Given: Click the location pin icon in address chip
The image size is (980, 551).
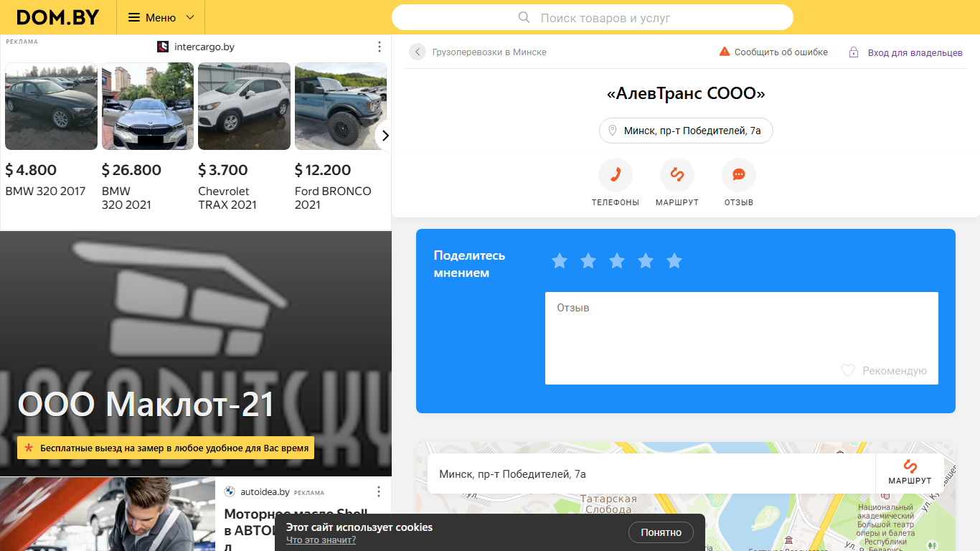Looking at the screenshot, I should (613, 131).
